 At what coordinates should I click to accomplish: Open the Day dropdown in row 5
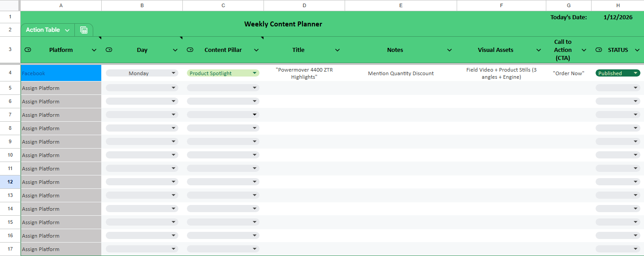coord(142,88)
